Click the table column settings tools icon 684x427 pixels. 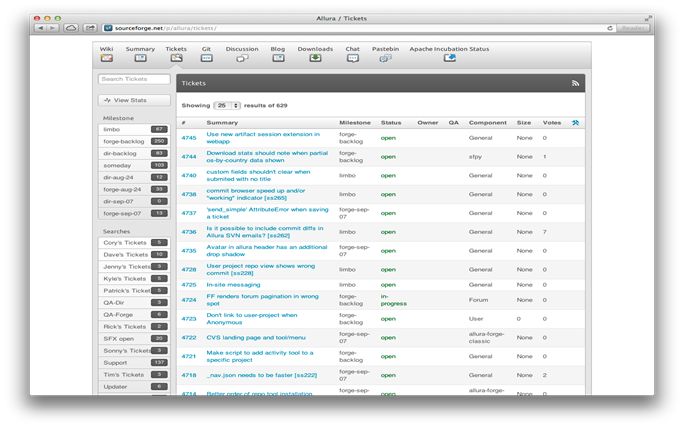(575, 123)
